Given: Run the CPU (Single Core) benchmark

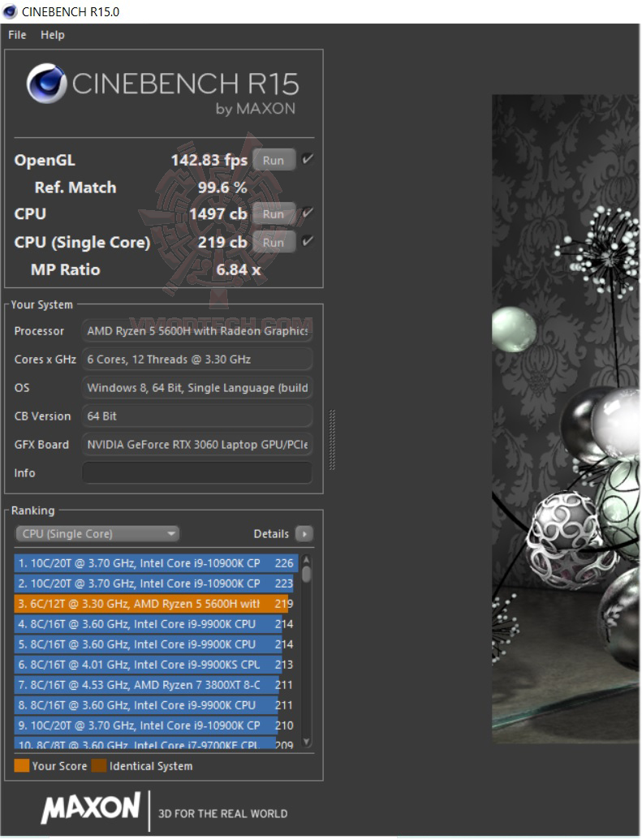Looking at the screenshot, I should click(274, 242).
